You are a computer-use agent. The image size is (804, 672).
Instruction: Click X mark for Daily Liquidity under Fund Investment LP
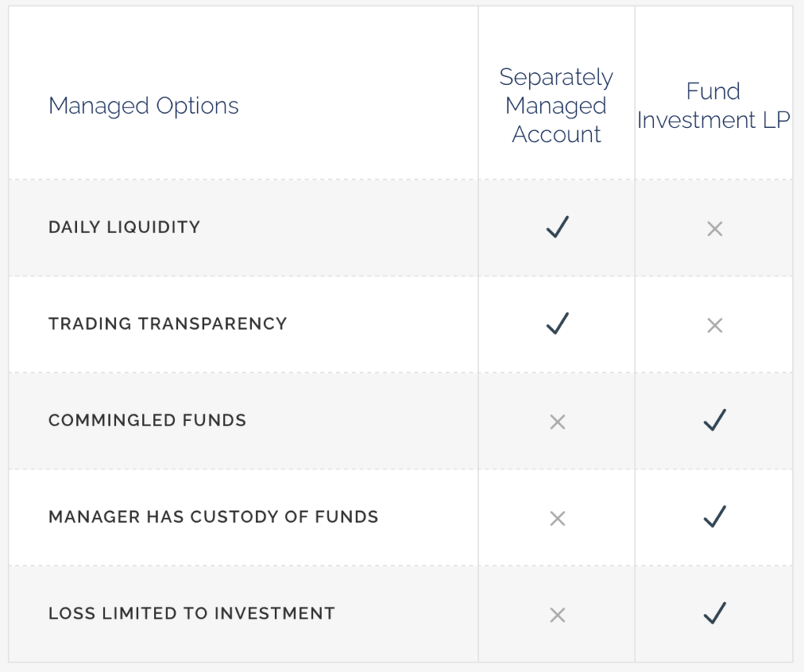(714, 228)
